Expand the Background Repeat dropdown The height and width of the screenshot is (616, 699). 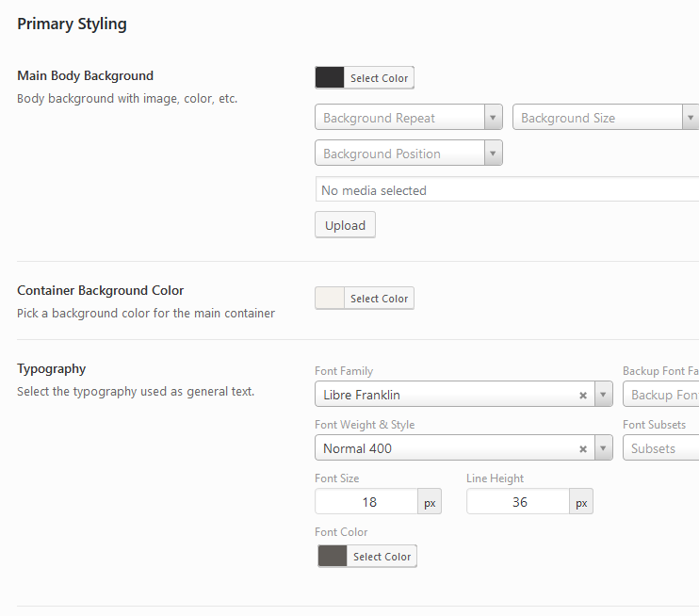(493, 118)
